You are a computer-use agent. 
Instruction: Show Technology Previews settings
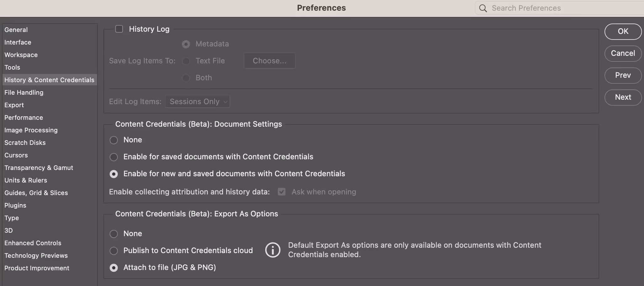point(36,256)
